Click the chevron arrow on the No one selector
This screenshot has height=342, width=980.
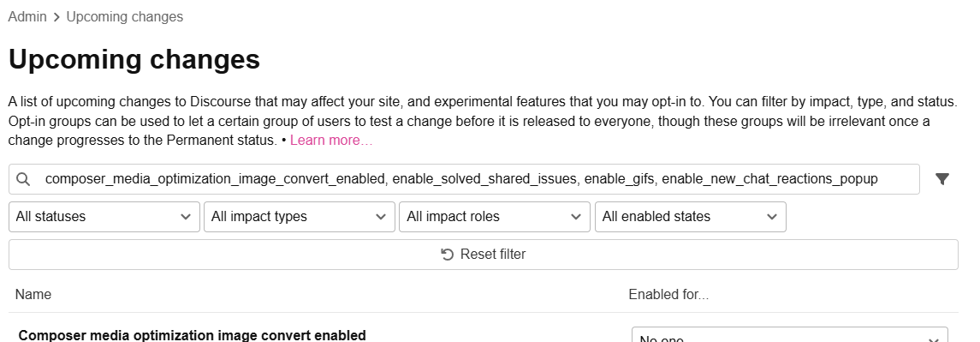(x=933, y=340)
